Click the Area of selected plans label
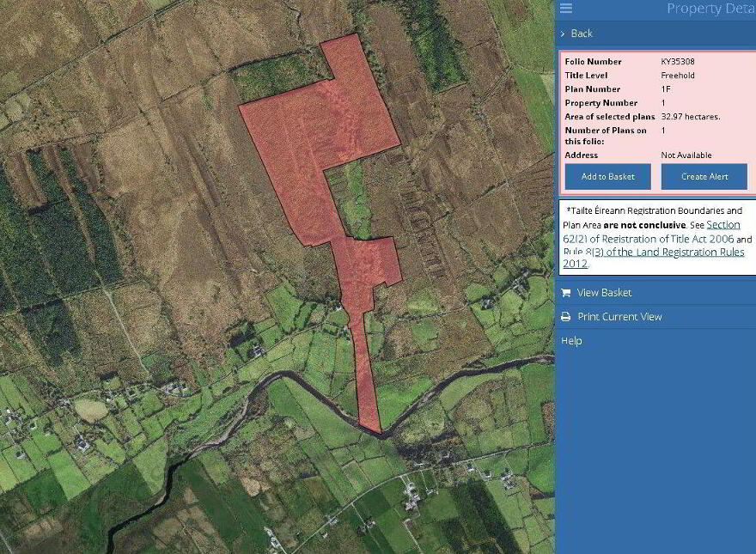This screenshot has height=554, width=756. click(x=610, y=117)
